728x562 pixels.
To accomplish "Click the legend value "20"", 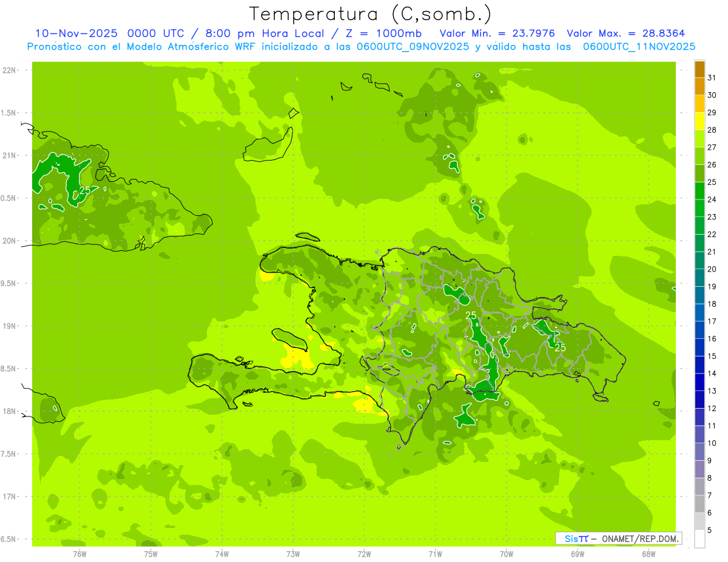I will point(712,269).
